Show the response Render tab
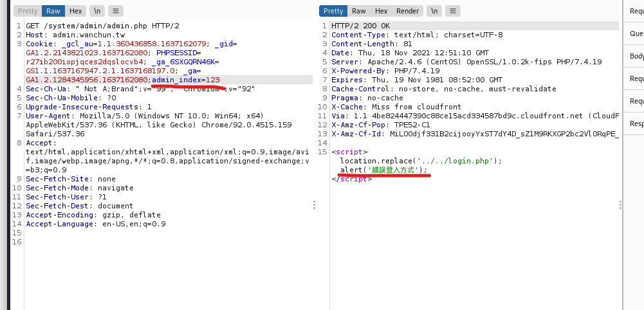644x310 pixels. coord(407,11)
